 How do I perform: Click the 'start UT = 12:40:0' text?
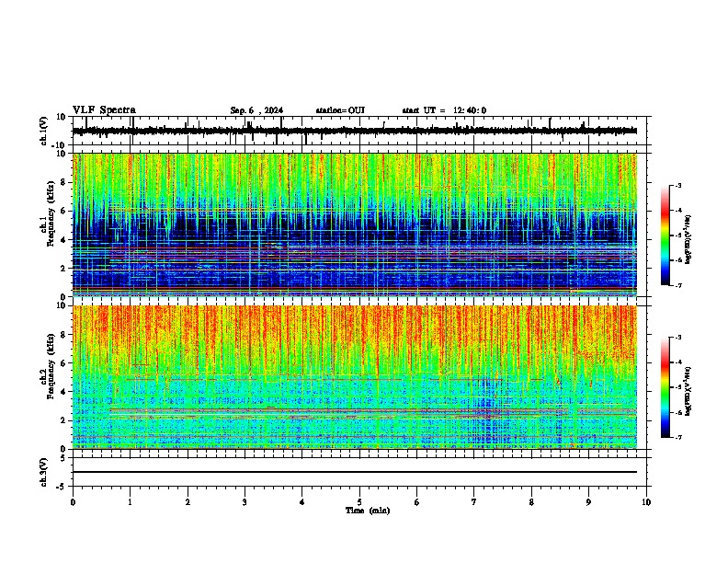tap(444, 110)
